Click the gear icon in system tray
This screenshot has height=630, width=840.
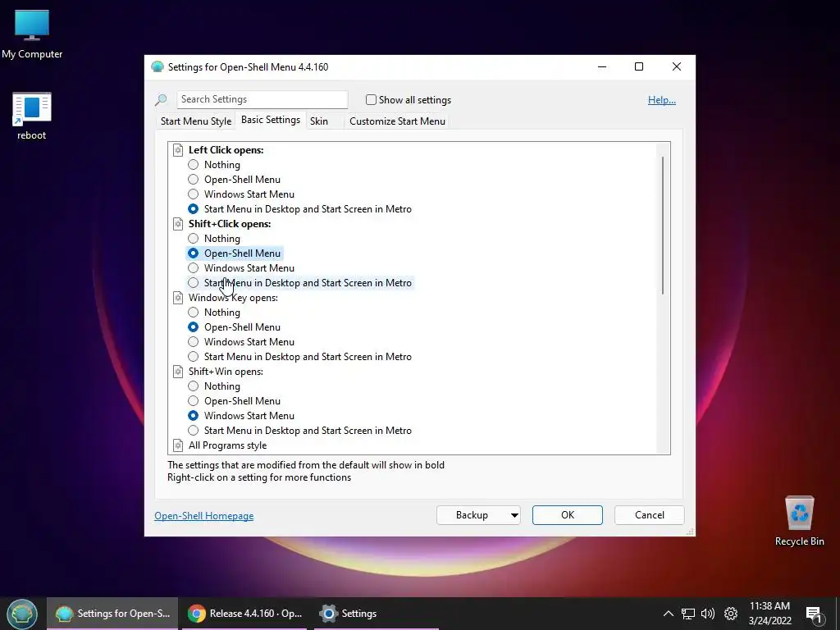coord(731,614)
